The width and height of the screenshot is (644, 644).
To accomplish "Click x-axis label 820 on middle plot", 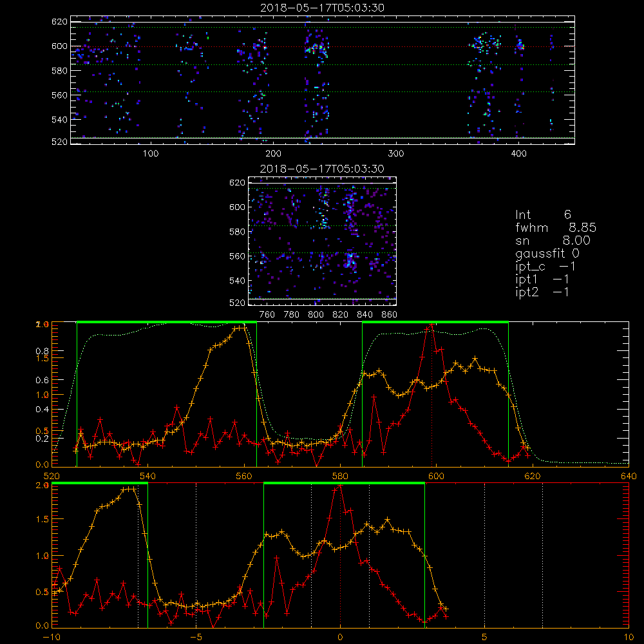I will [341, 315].
